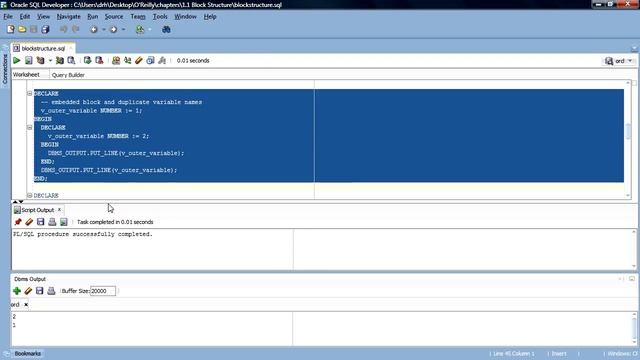The width and height of the screenshot is (640, 360).
Task: Convert case with To Upper/Lower icon
Action: click(x=127, y=60)
